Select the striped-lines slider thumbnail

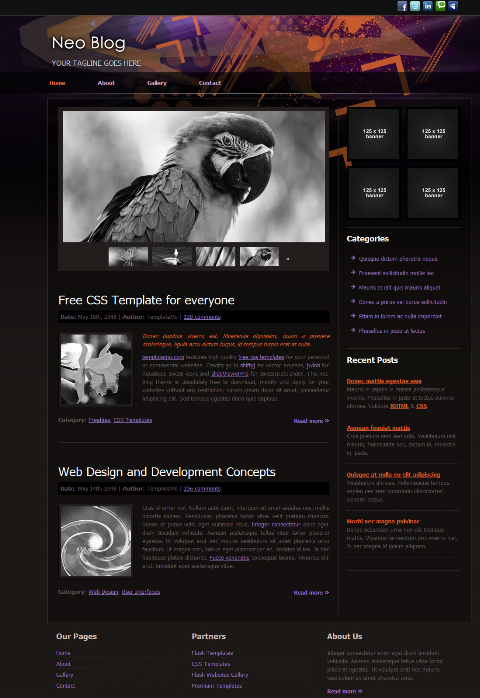tap(216, 257)
